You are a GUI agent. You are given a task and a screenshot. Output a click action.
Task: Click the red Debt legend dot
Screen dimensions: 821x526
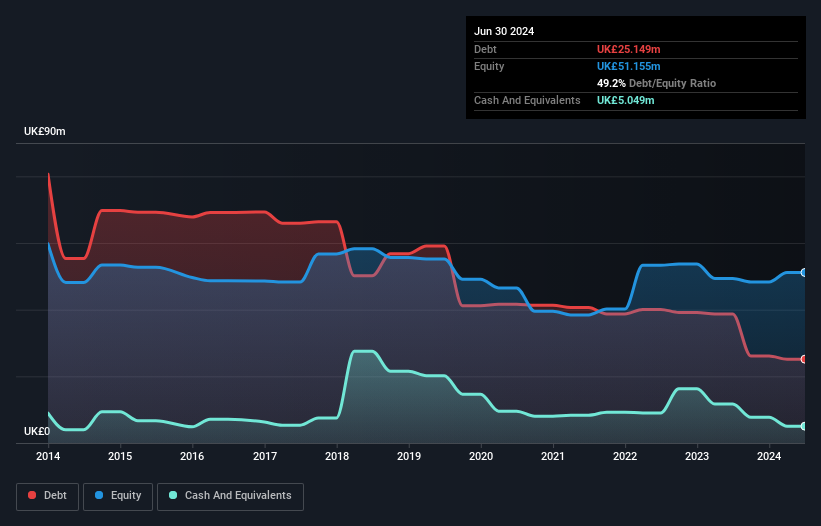(x=32, y=495)
